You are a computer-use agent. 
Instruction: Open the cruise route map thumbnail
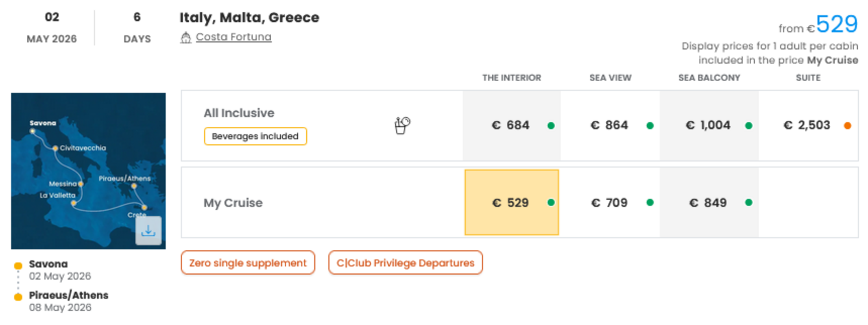(x=88, y=171)
